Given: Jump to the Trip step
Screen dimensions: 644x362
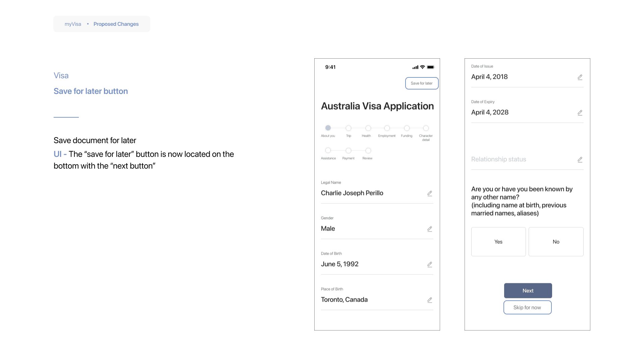Looking at the screenshot, I should pyautogui.click(x=348, y=128).
